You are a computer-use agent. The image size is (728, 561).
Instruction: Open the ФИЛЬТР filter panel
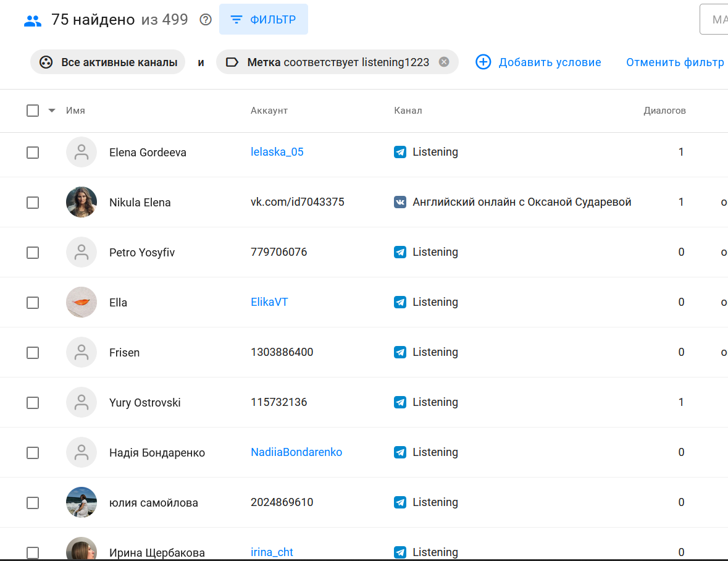[x=264, y=20]
